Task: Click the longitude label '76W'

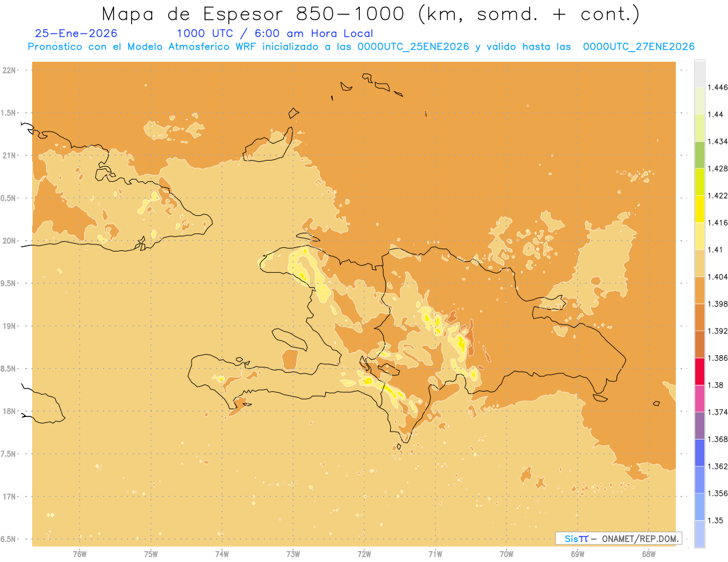Action: pyautogui.click(x=79, y=554)
